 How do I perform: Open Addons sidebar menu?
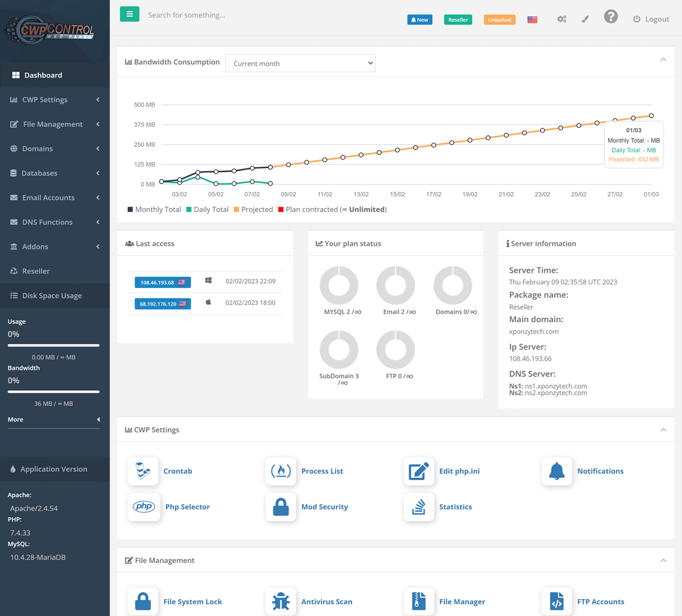[x=55, y=246]
